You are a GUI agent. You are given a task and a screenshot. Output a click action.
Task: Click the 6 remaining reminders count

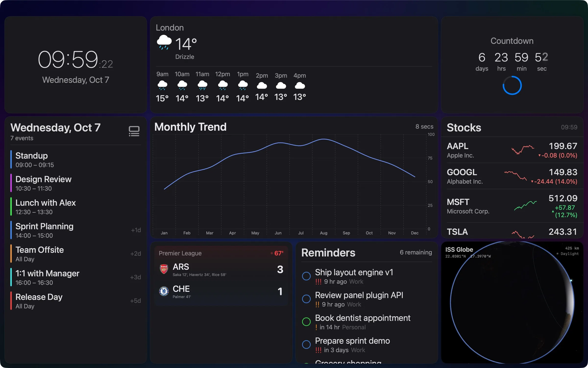pyautogui.click(x=416, y=252)
